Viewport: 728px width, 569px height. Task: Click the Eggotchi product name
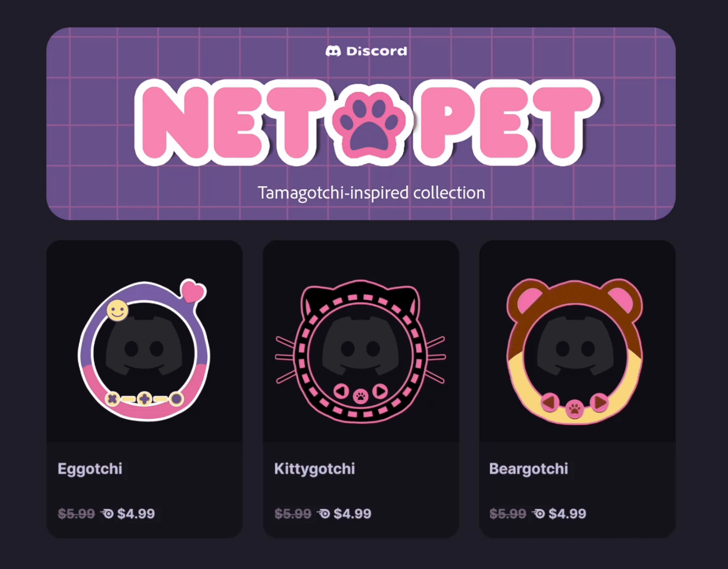[90, 468]
